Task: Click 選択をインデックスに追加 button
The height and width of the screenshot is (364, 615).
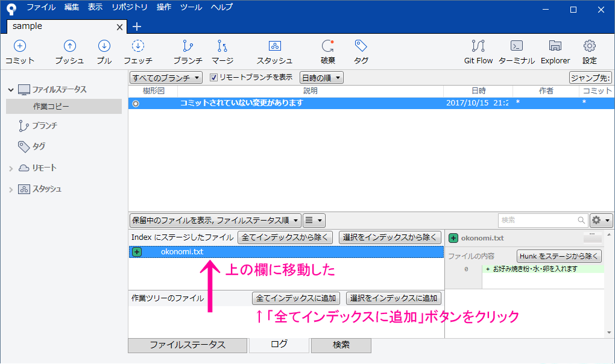Action: coord(394,298)
